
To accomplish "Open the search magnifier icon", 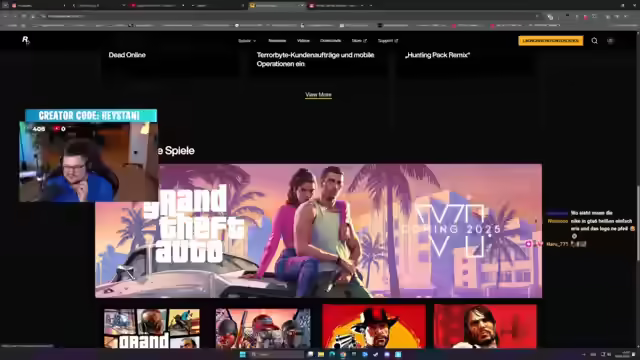I will [594, 41].
